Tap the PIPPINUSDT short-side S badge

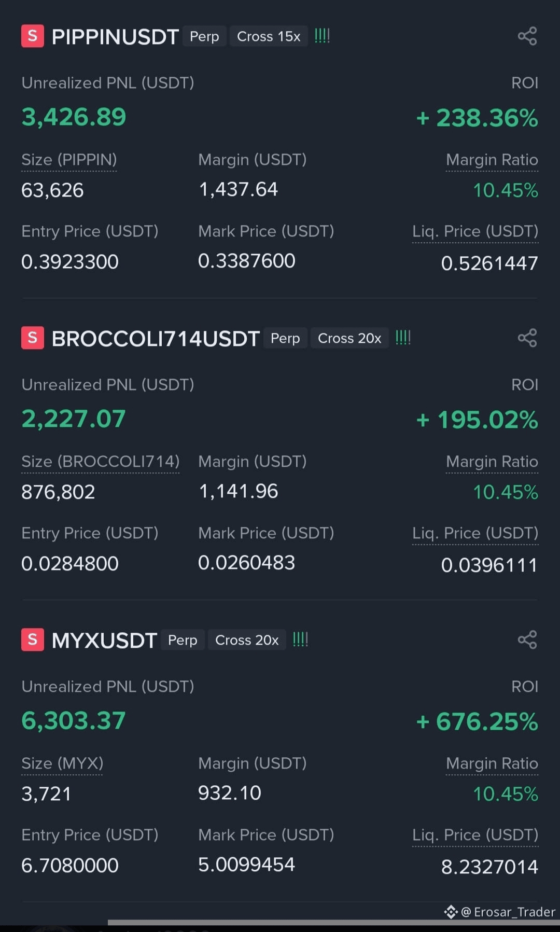(33, 36)
